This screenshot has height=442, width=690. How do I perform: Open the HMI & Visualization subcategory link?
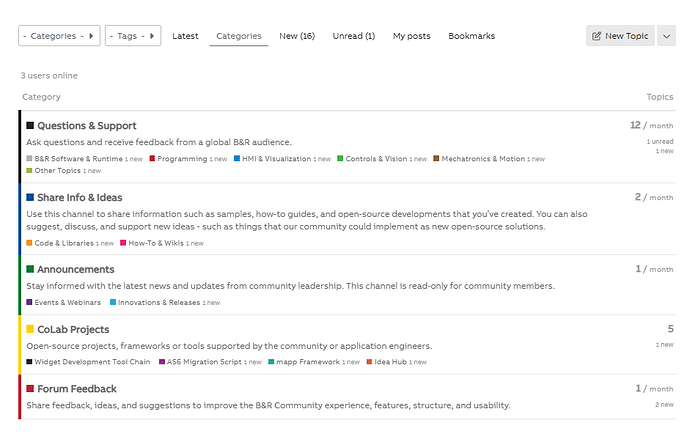[x=276, y=159]
